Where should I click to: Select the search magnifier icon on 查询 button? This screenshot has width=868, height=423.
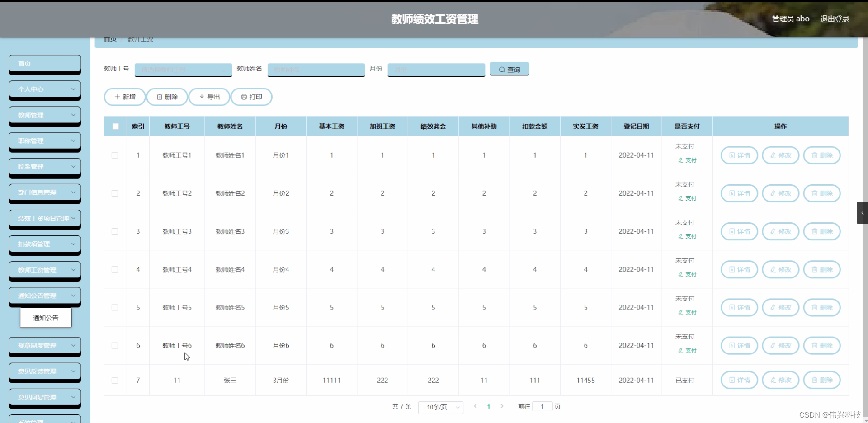point(502,69)
